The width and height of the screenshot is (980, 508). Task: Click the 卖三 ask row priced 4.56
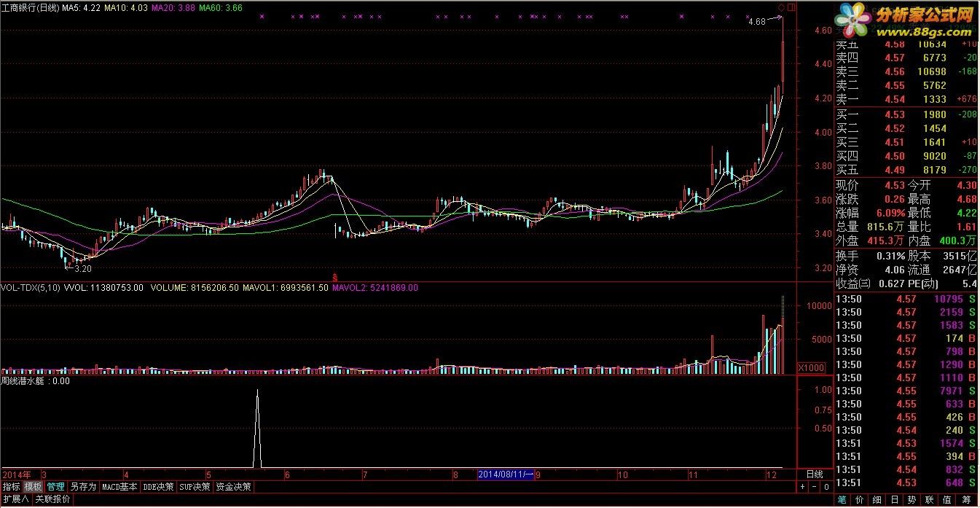[x=906, y=71]
